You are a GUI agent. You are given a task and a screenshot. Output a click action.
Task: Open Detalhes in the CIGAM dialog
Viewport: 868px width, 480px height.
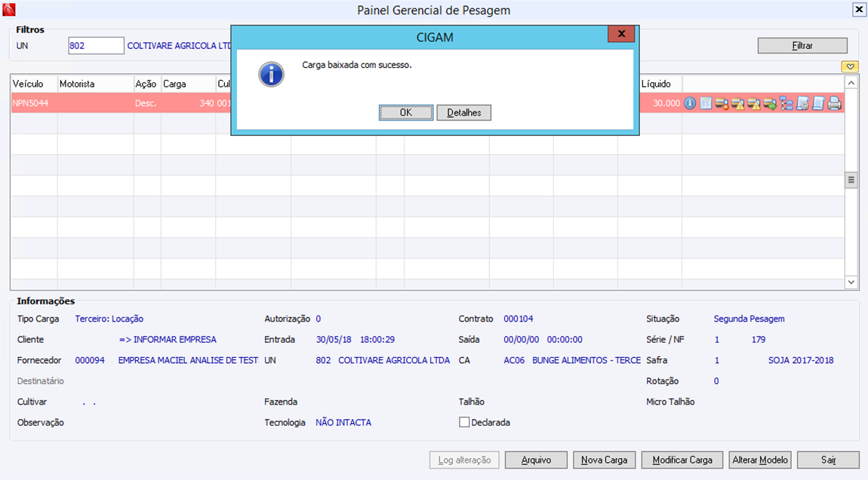point(464,112)
